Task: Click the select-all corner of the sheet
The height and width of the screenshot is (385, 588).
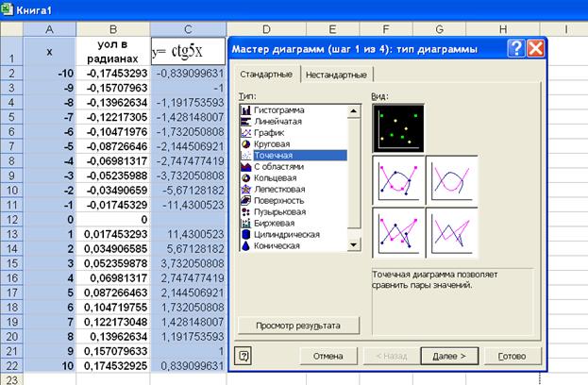Action: point(12,29)
